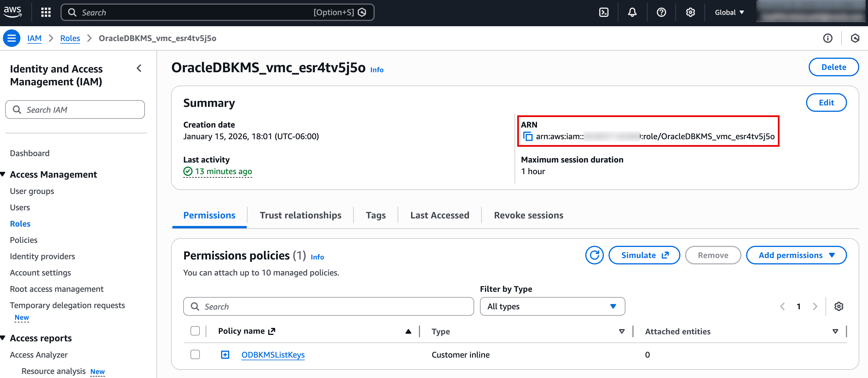Open permissions table preferences gear
868x378 pixels.
(839, 306)
